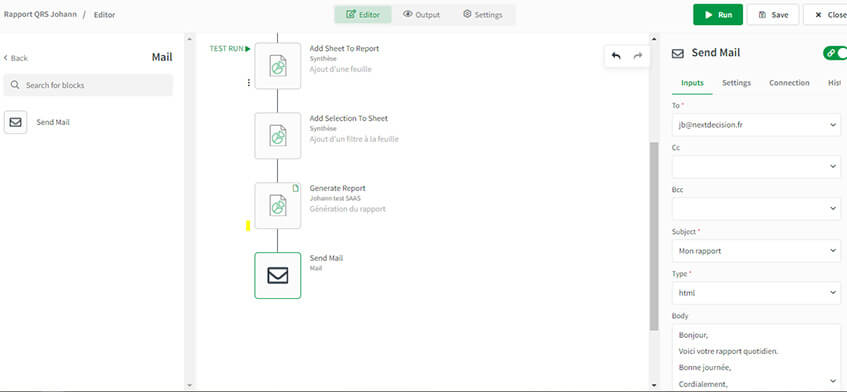Select the Send Mail envelope block on canvas
847x392 pixels.
[278, 275]
